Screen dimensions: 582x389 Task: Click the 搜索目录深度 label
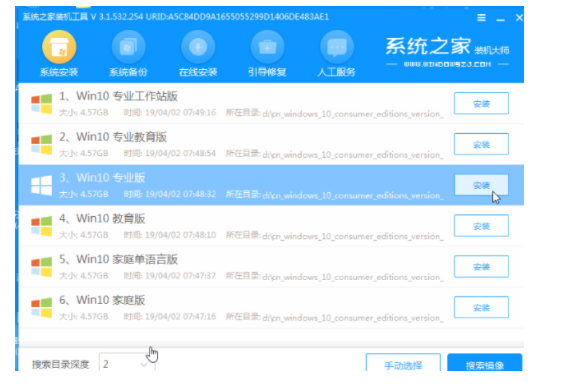[x=61, y=365]
